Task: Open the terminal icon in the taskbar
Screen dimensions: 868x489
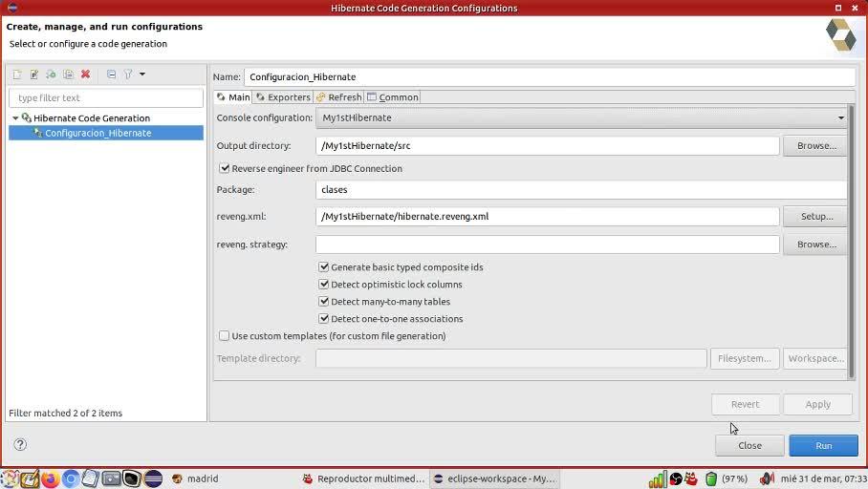Action: tap(132, 478)
